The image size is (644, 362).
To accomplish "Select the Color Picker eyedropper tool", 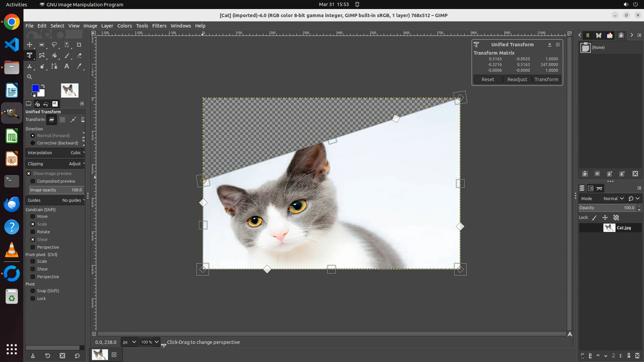I will point(79,66).
